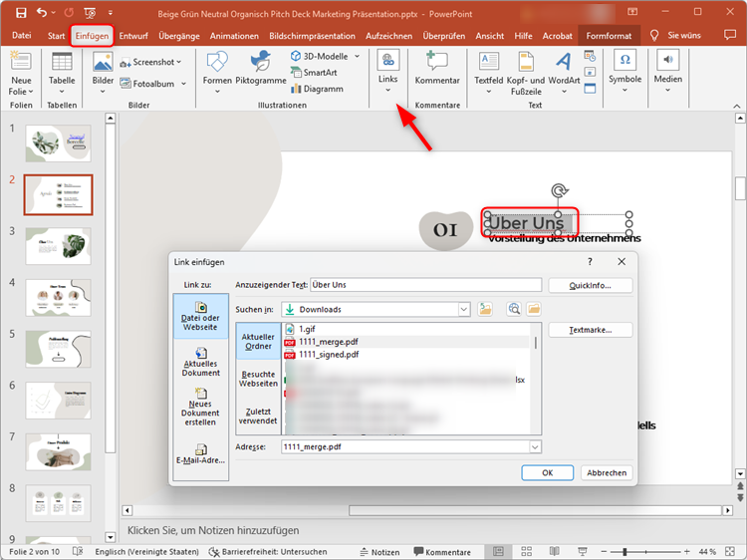Open Textmarke... bookmark picker
Image resolution: width=747 pixels, height=560 pixels.
591,330
